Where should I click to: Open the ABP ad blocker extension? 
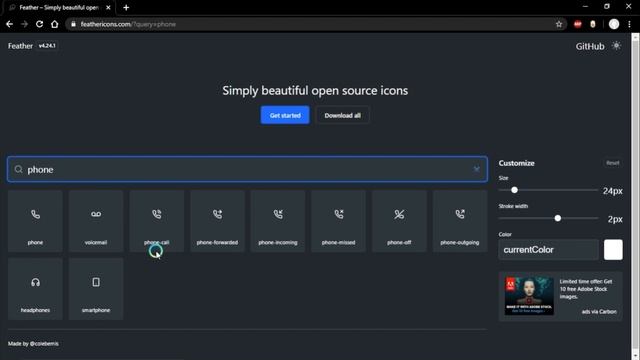coord(578,24)
